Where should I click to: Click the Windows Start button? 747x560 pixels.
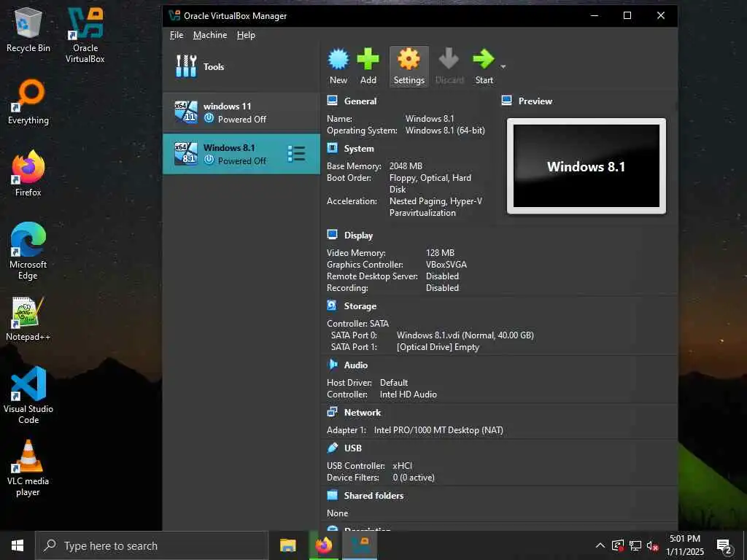click(x=18, y=545)
